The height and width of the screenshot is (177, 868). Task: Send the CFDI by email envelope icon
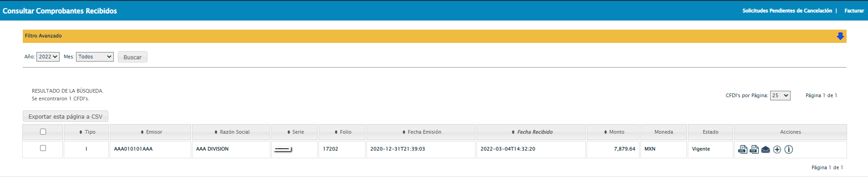point(766,150)
